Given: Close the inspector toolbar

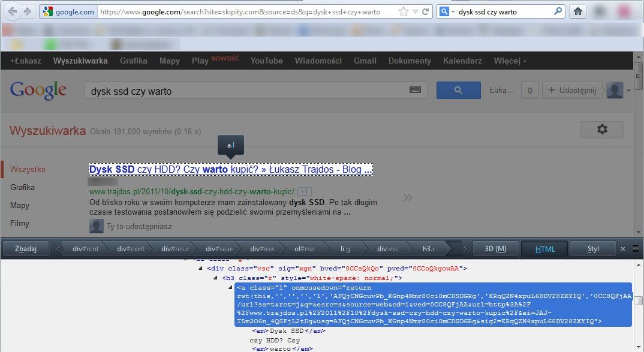Looking at the screenshot, I should 623,248.
